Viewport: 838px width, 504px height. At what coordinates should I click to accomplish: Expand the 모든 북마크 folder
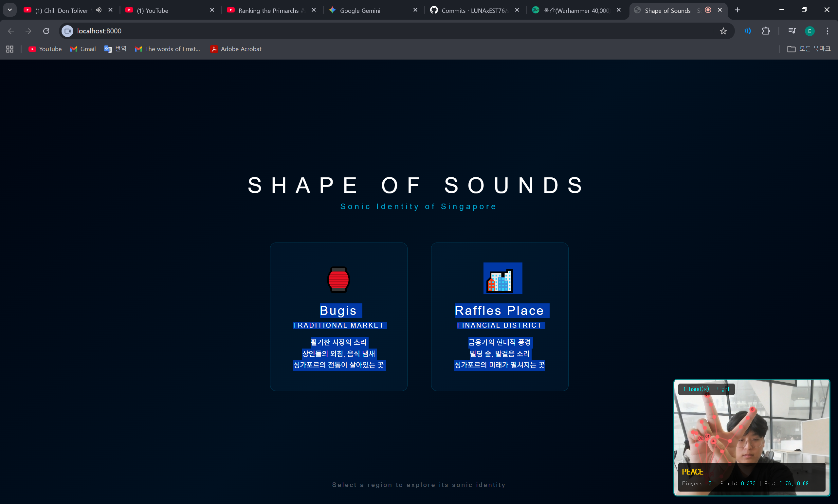(x=809, y=49)
